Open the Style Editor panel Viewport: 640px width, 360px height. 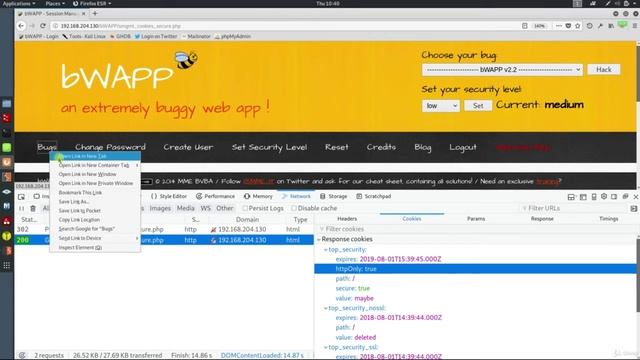coord(169,196)
